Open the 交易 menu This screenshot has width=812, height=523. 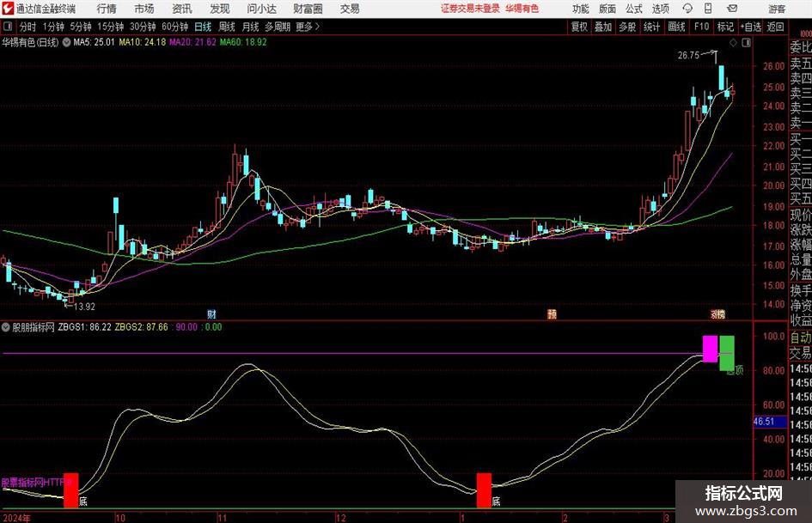[350, 9]
